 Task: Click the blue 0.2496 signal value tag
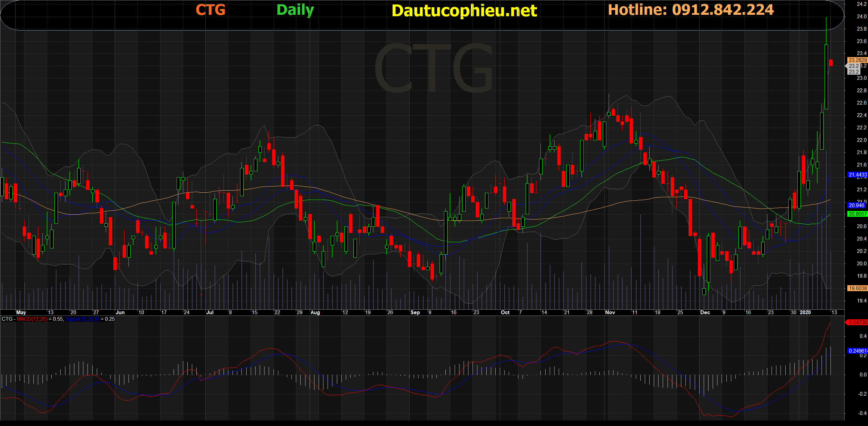pyautogui.click(x=857, y=351)
